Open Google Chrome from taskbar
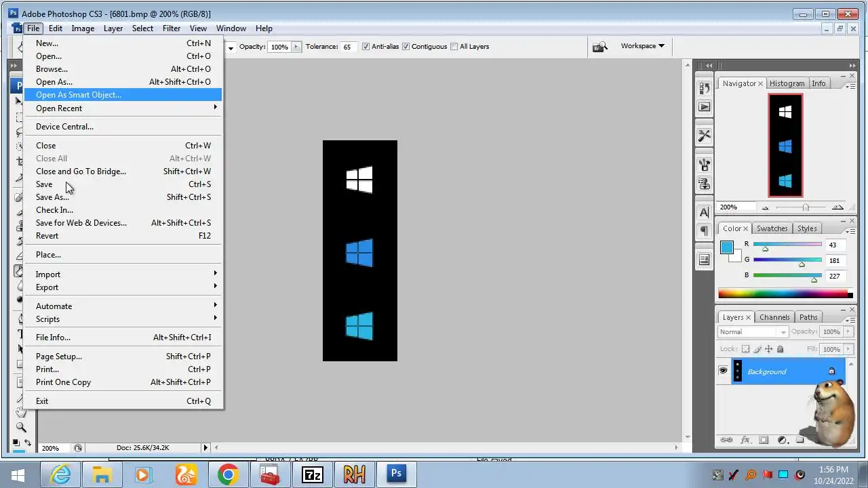Image resolution: width=868 pixels, height=488 pixels. tap(228, 474)
